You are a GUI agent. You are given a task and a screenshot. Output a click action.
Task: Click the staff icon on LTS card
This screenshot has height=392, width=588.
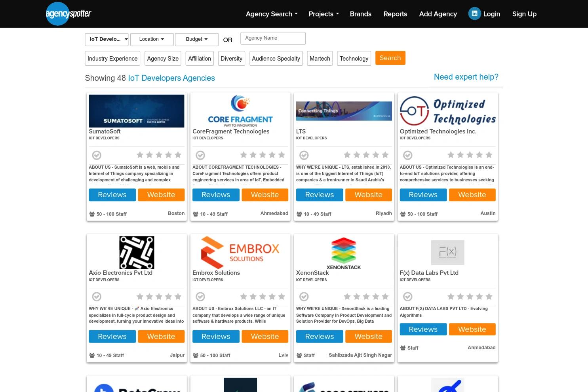click(299, 214)
